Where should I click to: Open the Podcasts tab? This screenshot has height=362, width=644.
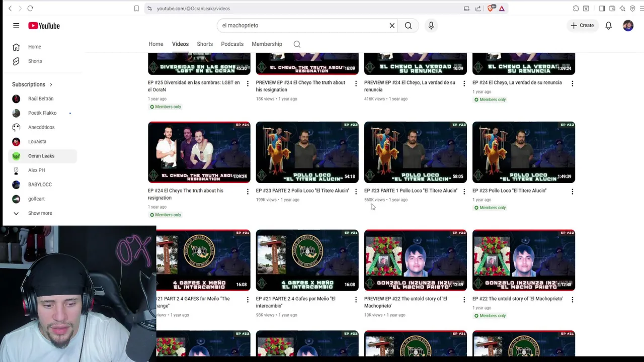click(232, 44)
